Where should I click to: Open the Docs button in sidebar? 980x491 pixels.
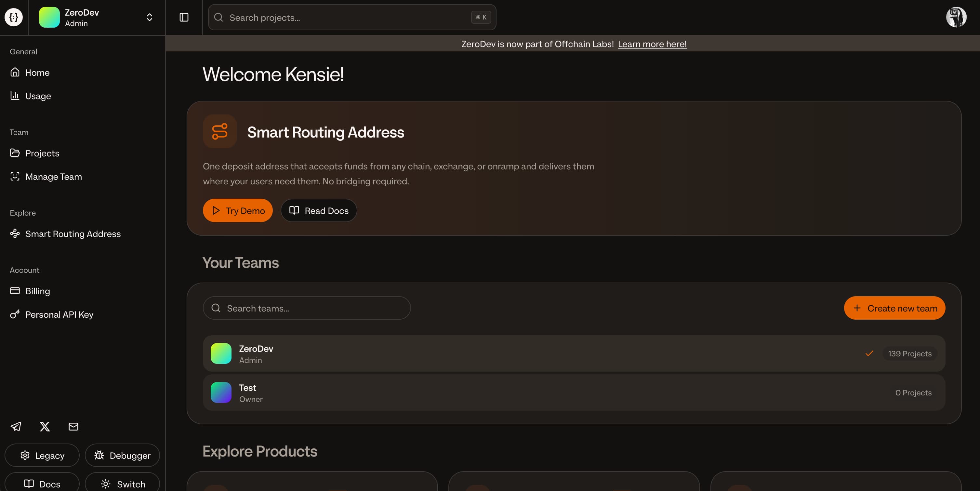(42, 482)
